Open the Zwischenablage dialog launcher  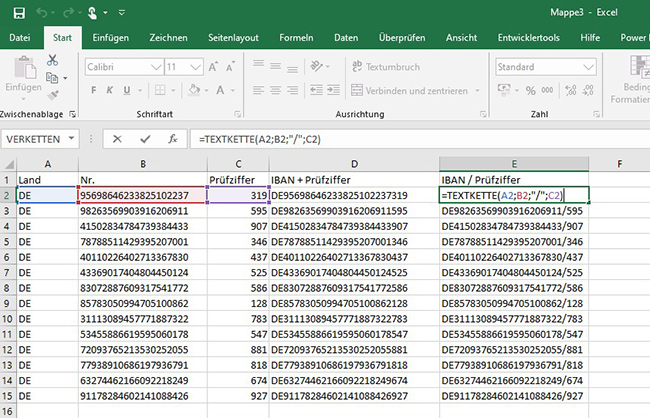[73, 114]
